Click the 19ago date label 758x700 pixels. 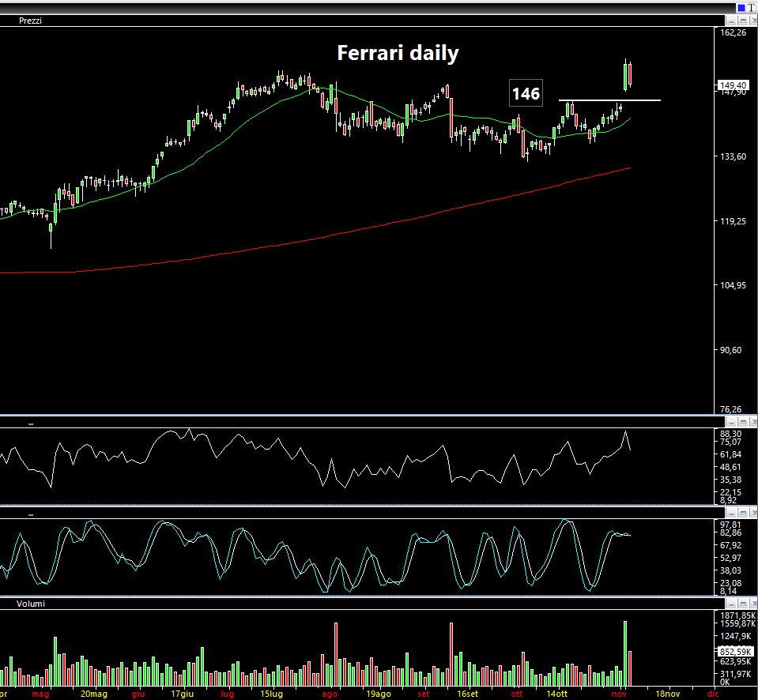[x=378, y=694]
